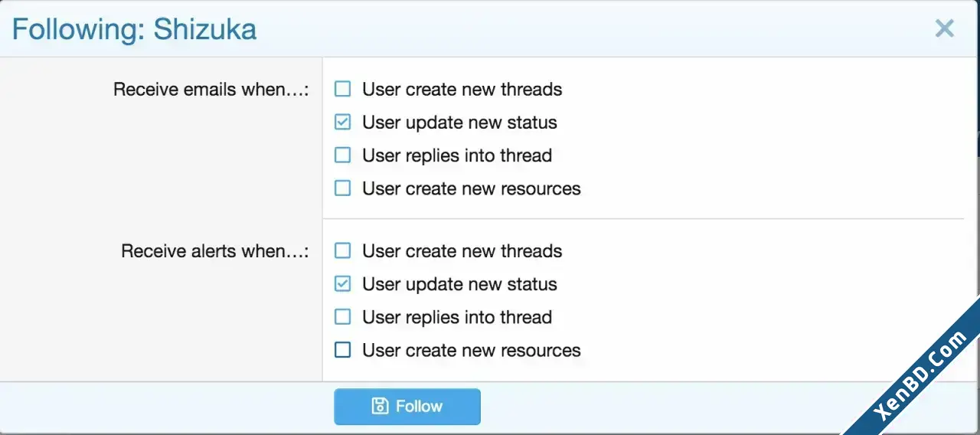
Task: Close the Following: Shizuka dialog with X
Action: [x=945, y=29]
